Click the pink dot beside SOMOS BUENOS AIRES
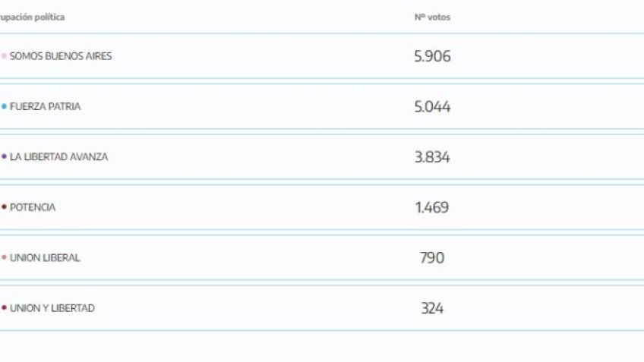This screenshot has width=644, height=362. [4, 56]
